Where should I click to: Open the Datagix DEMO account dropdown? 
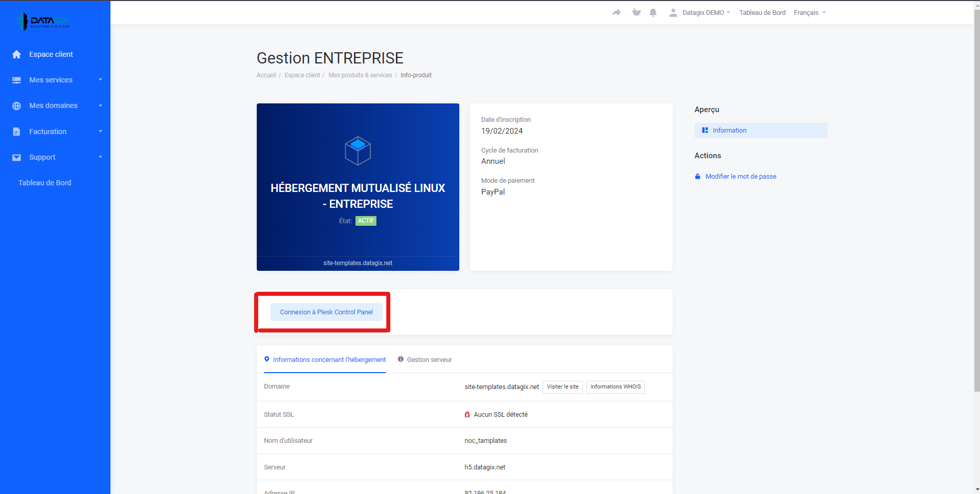pyautogui.click(x=706, y=12)
